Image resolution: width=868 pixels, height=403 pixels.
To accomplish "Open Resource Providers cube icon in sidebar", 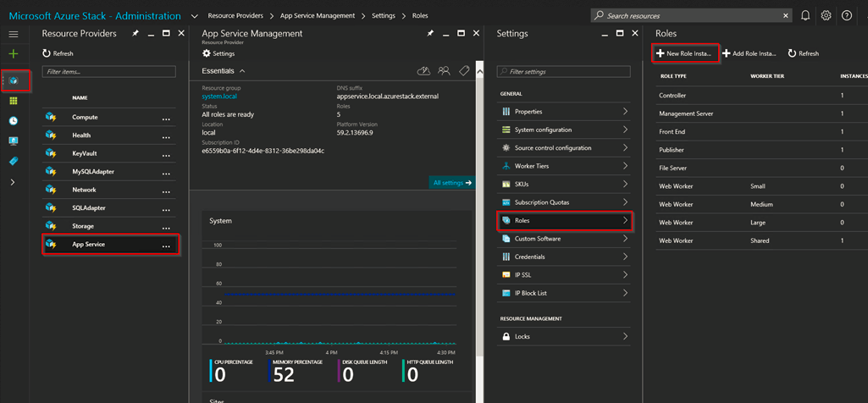I will point(14,80).
